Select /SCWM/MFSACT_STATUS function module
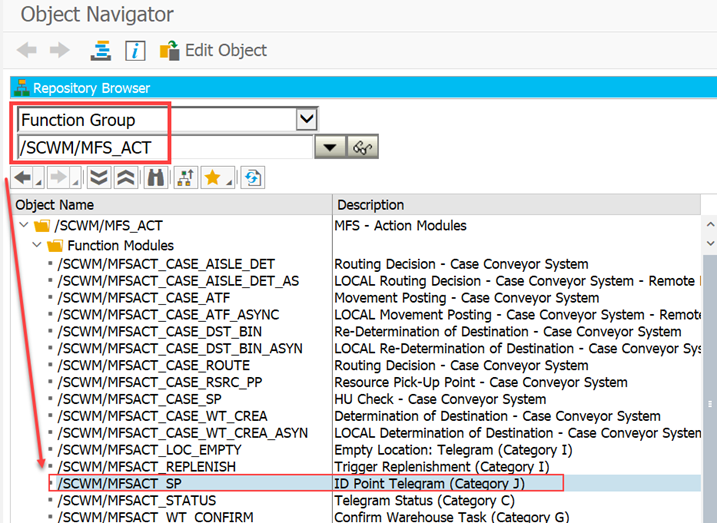This screenshot has height=523, width=717. [137, 501]
